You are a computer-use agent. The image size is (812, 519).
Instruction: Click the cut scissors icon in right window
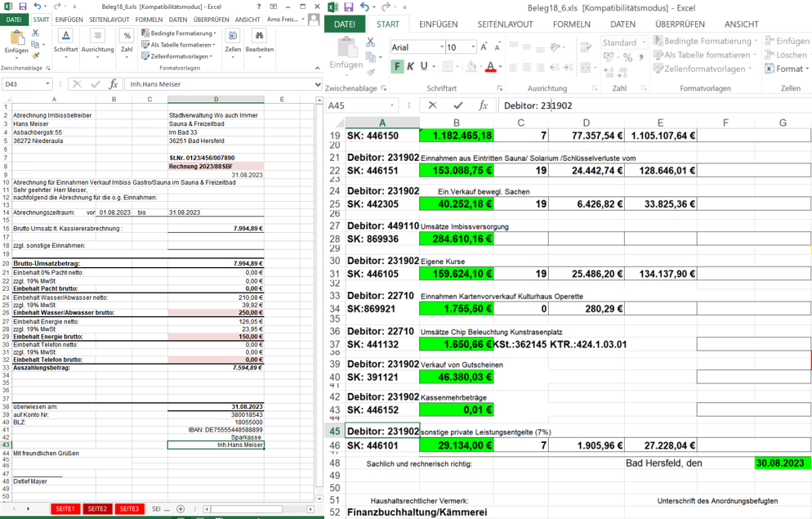click(x=370, y=42)
